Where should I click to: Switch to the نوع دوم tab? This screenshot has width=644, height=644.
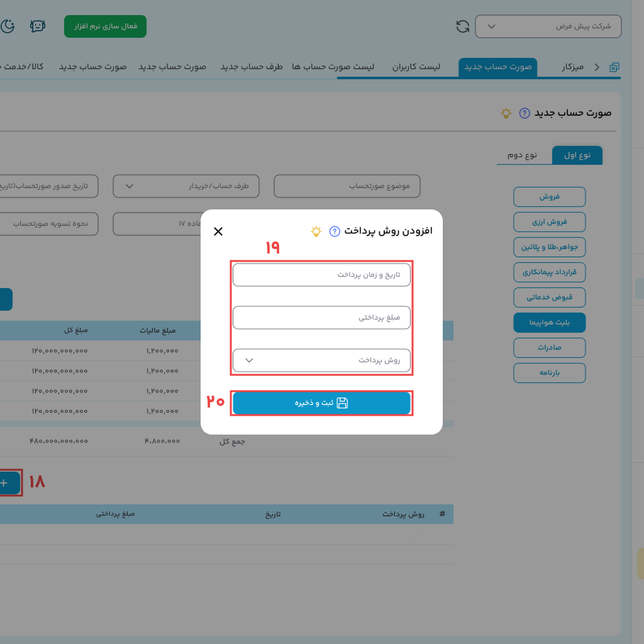point(523,155)
